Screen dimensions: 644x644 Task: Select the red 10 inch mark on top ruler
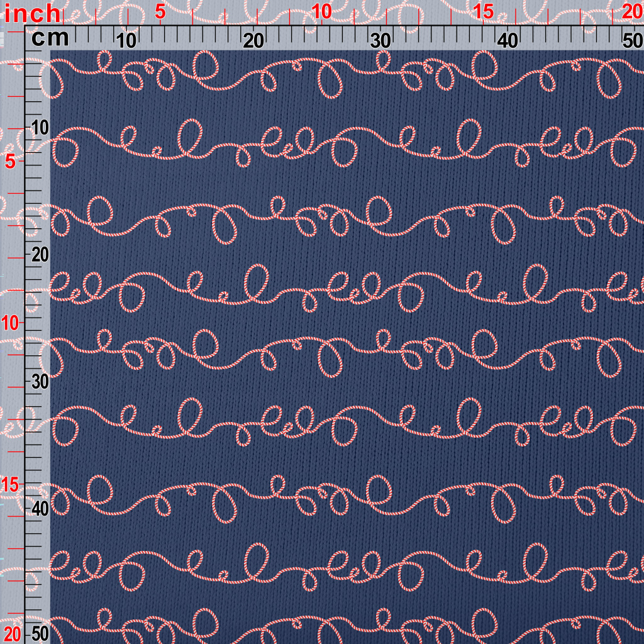coord(321,12)
